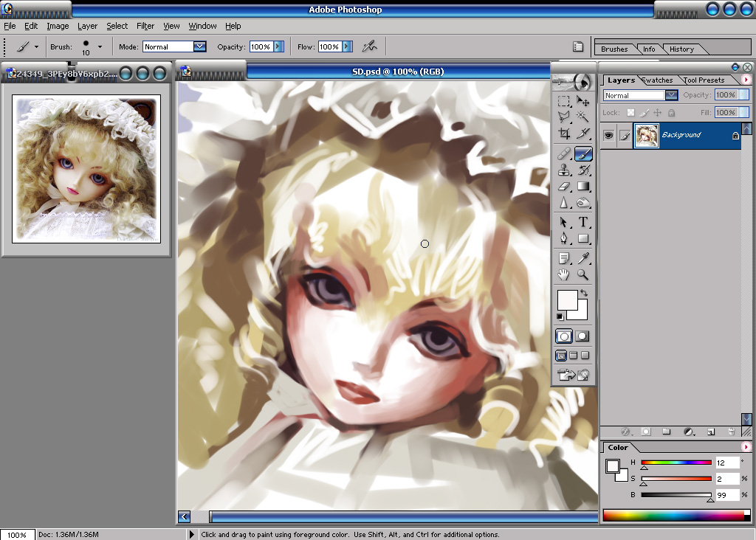Switch to the Swatches tab
Screen dimensions: 756x540
click(x=658, y=80)
